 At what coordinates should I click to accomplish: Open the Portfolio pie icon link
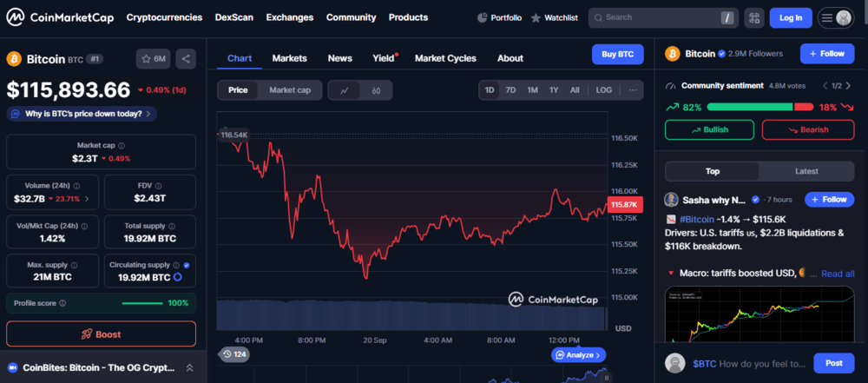point(499,17)
